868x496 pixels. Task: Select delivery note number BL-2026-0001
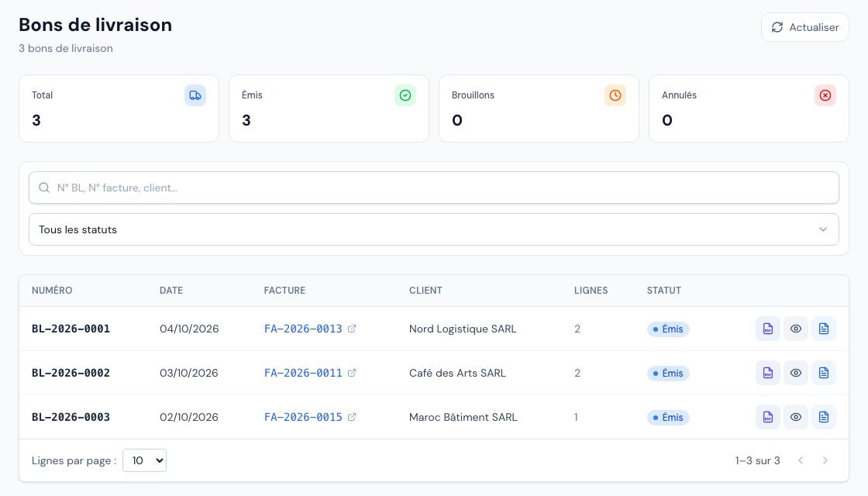click(x=71, y=329)
